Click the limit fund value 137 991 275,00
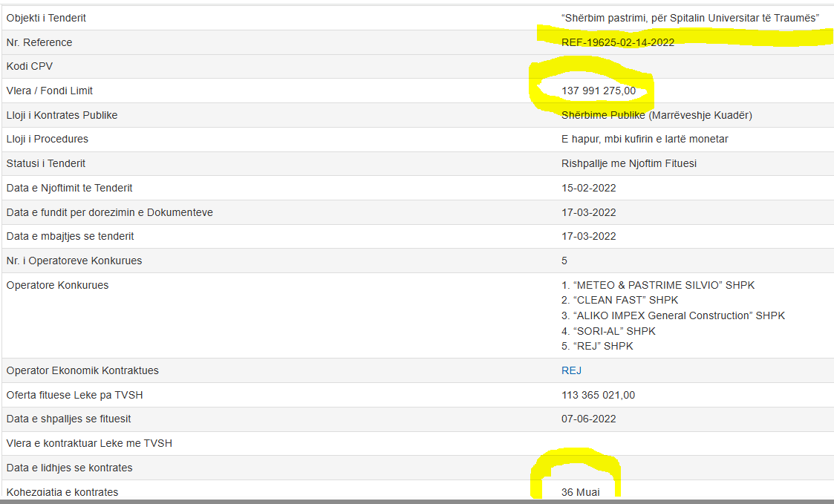The height and width of the screenshot is (504, 834). coord(599,91)
